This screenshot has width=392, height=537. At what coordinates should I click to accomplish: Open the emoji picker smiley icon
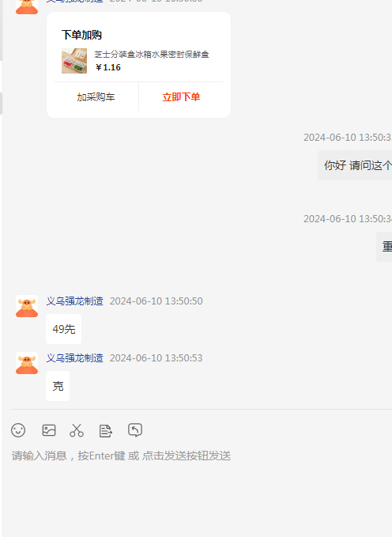18,430
